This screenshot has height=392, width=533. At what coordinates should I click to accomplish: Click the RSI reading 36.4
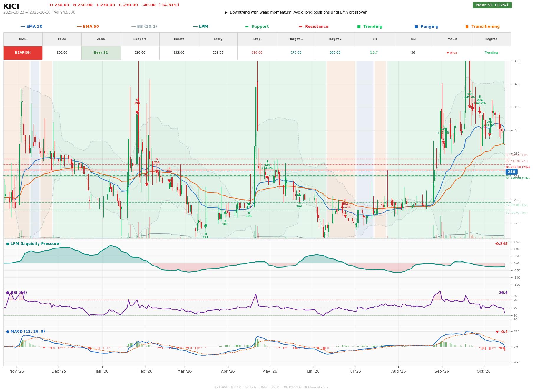click(x=503, y=293)
